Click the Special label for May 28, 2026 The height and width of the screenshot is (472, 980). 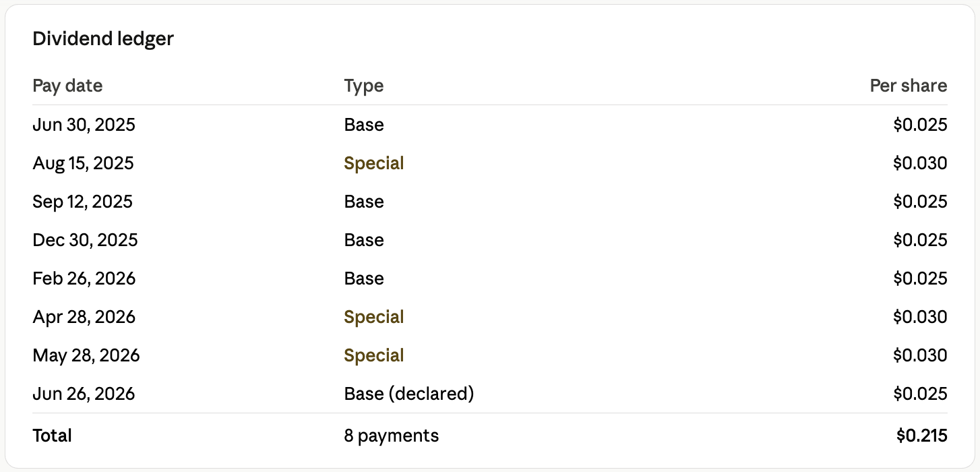pyautogui.click(x=374, y=355)
